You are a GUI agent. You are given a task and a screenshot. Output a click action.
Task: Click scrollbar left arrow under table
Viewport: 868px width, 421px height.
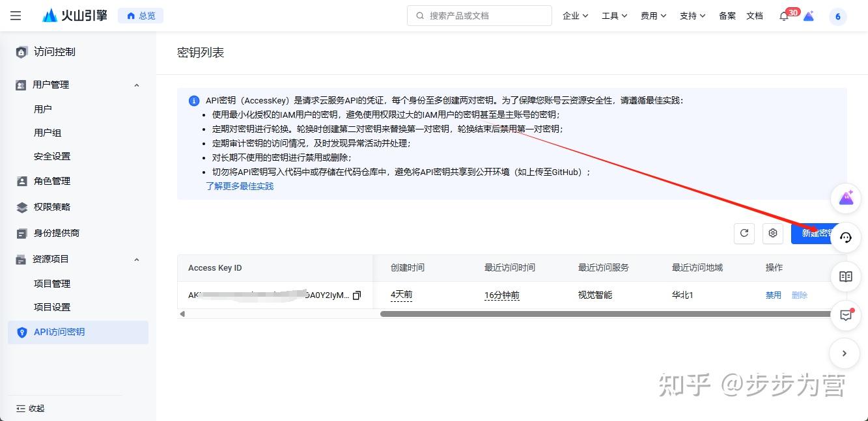pos(182,314)
